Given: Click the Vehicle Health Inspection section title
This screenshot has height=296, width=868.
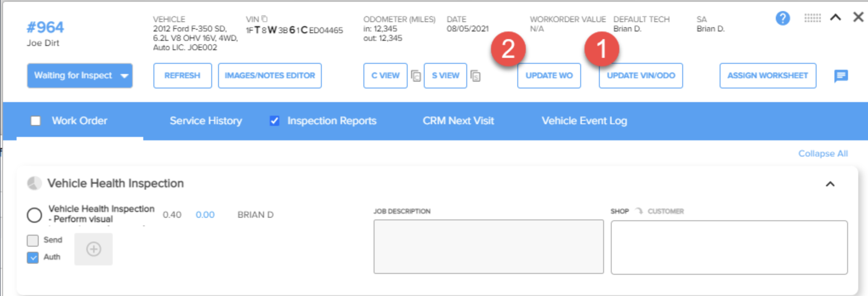Looking at the screenshot, I should [x=116, y=183].
